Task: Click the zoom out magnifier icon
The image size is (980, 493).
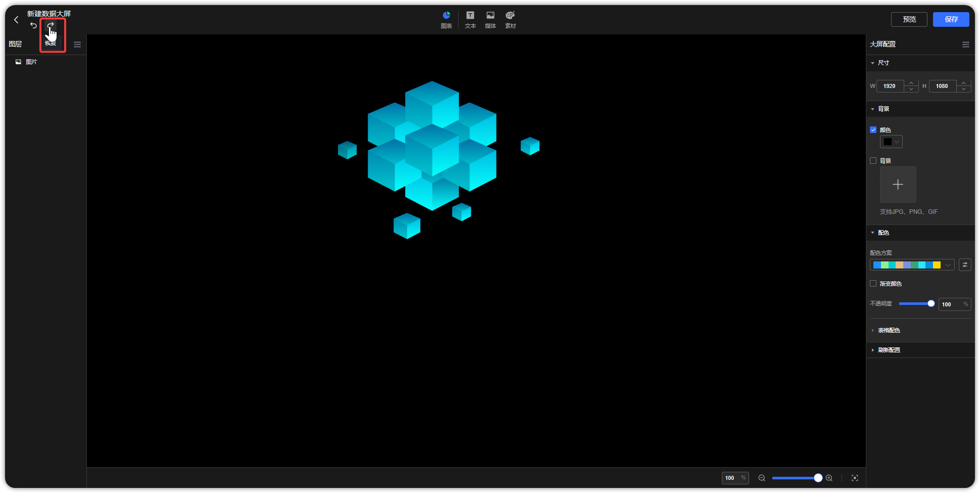Action: (x=762, y=478)
